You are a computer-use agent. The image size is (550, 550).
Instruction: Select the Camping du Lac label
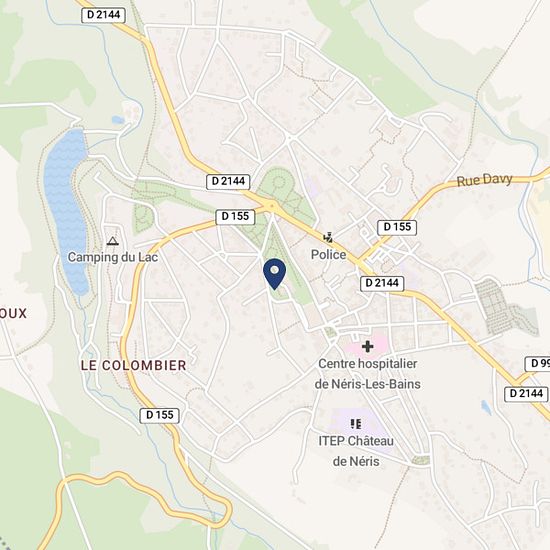tap(113, 257)
